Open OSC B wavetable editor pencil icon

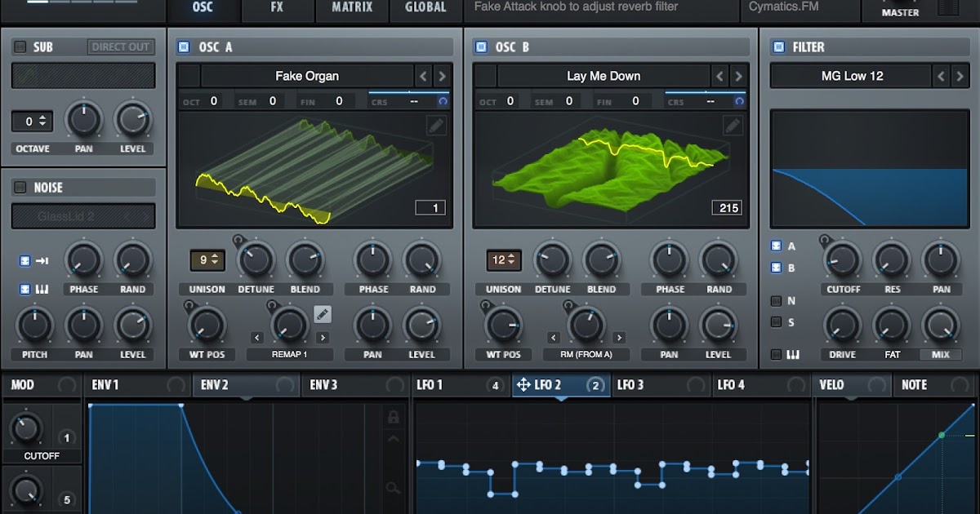point(733,126)
